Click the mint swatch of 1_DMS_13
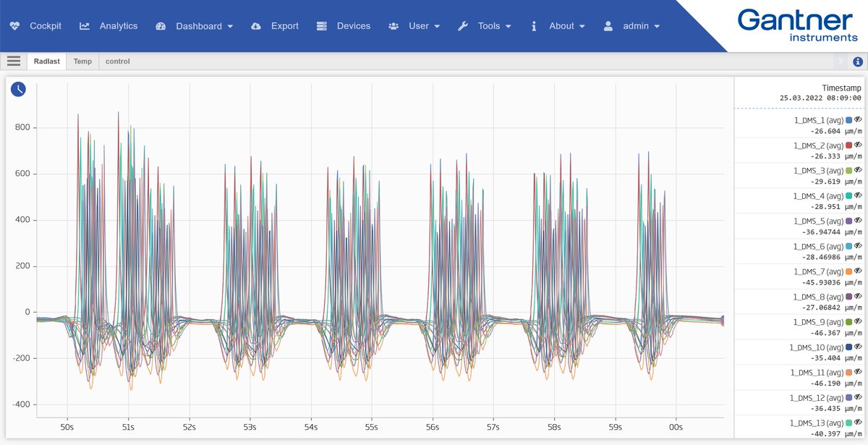The width and height of the screenshot is (868, 445). point(849,423)
